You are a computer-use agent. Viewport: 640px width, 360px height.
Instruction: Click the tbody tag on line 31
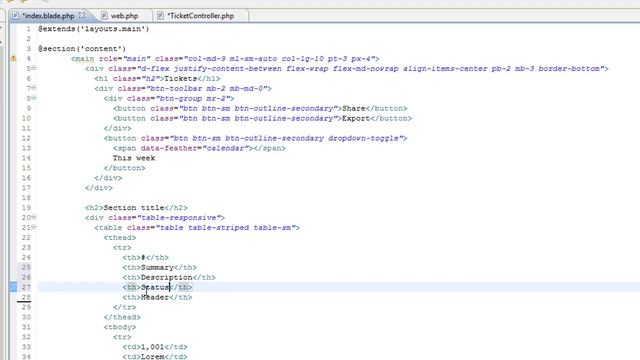pyautogui.click(x=120, y=327)
